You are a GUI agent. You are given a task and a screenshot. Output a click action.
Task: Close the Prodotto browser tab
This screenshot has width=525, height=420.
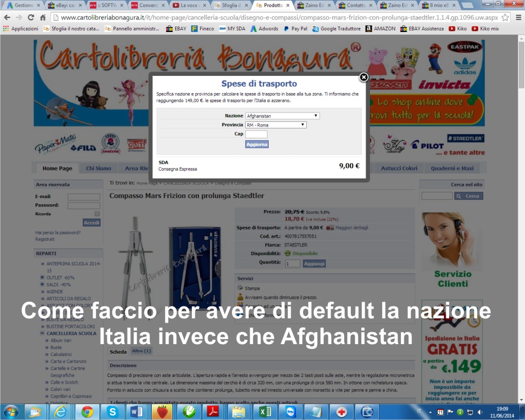pyautogui.click(x=287, y=5)
